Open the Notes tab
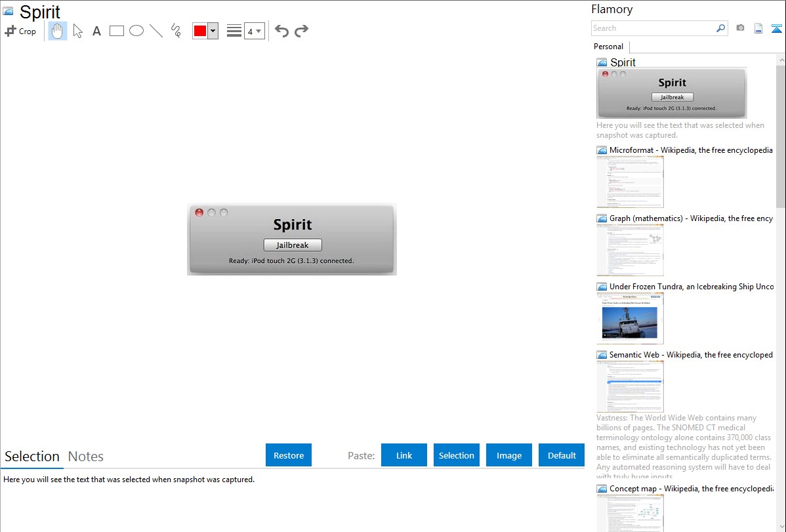 (86, 457)
